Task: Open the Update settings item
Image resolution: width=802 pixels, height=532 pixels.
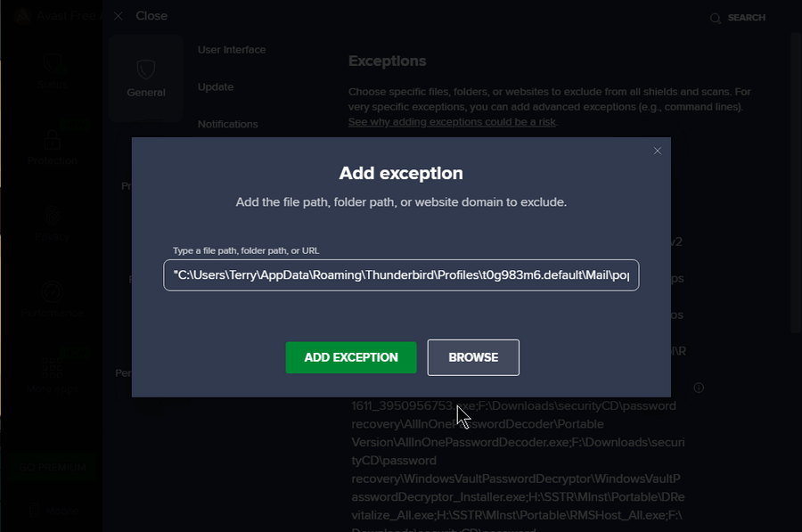Action: point(216,87)
